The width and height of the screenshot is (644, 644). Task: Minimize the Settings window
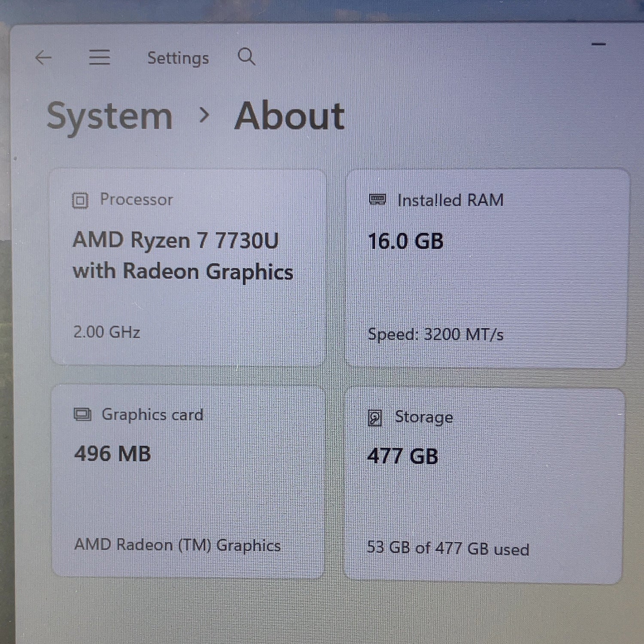pos(598,44)
